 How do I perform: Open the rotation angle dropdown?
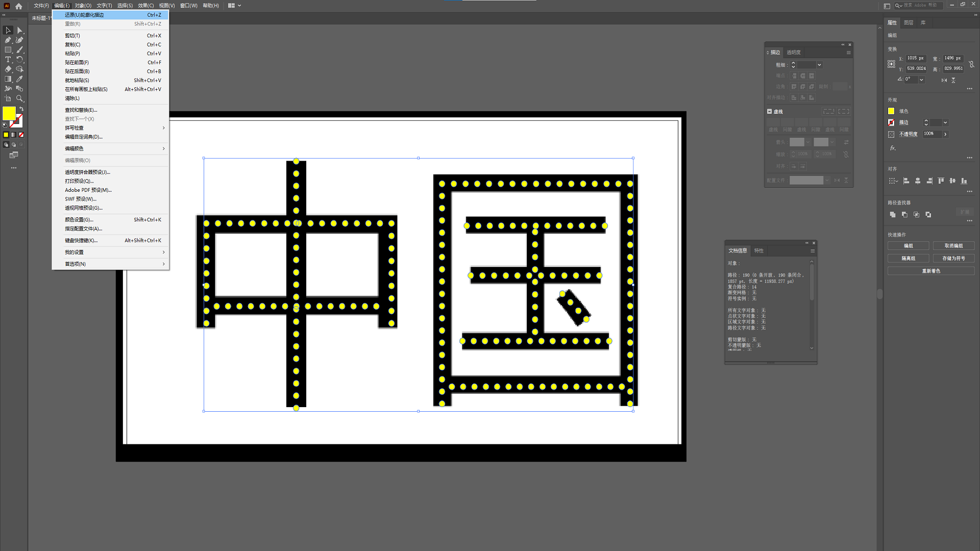pyautogui.click(x=921, y=80)
